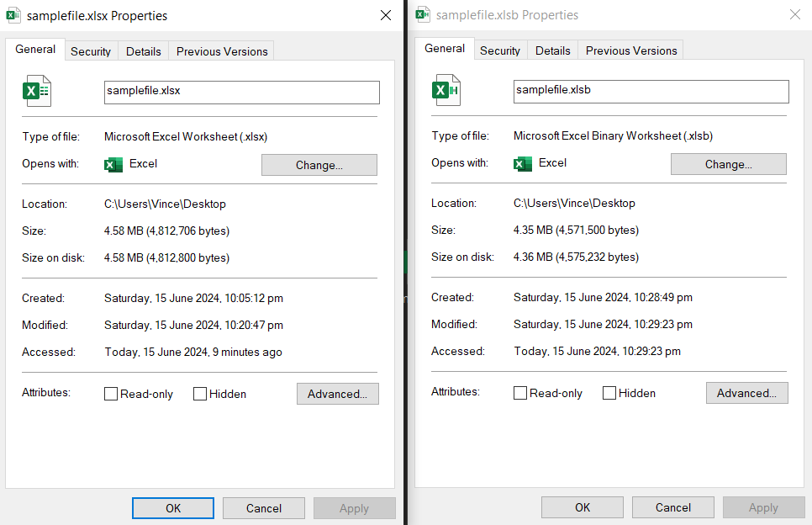Image resolution: width=812 pixels, height=525 pixels.
Task: Enable Read-only for samplefile.xlsb
Action: [x=519, y=392]
